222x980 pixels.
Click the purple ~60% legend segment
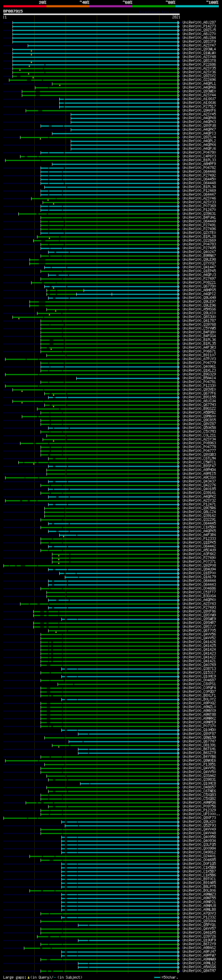point(111,6)
